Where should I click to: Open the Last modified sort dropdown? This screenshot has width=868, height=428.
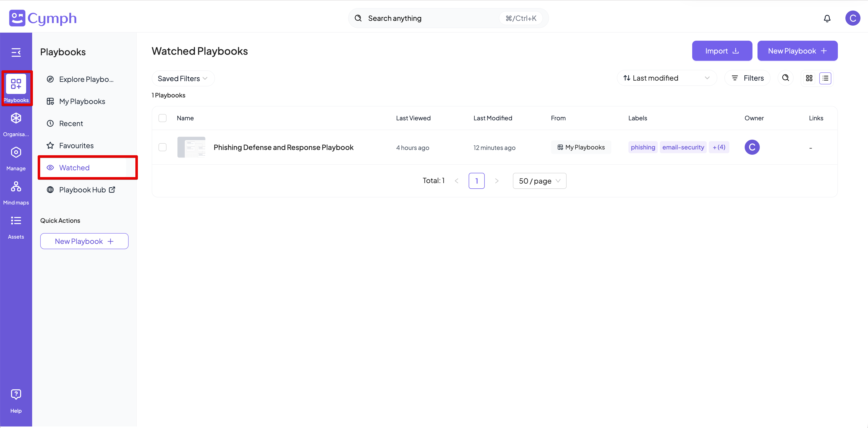tap(666, 78)
